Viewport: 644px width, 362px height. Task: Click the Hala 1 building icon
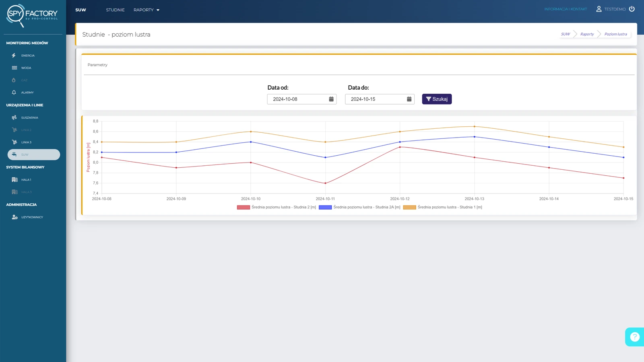(x=14, y=180)
